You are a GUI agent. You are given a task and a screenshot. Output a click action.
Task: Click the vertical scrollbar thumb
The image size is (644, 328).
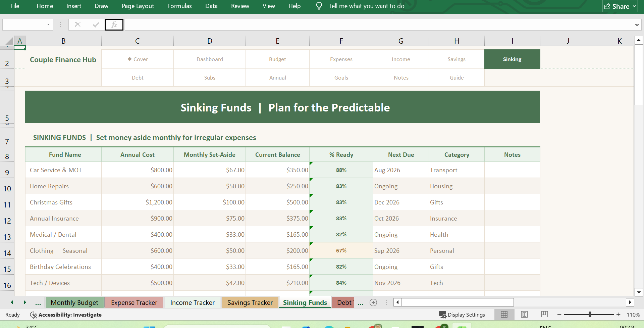coord(639,75)
